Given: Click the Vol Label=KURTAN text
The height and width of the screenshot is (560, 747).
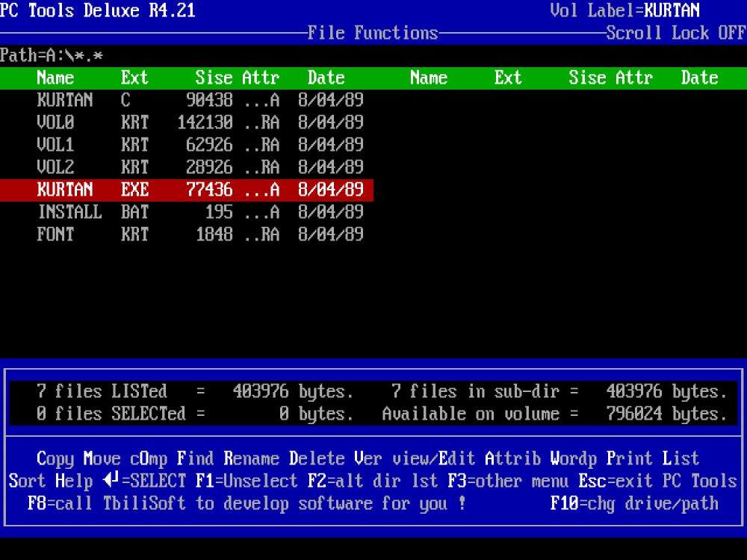Looking at the screenshot, I should point(625,10).
